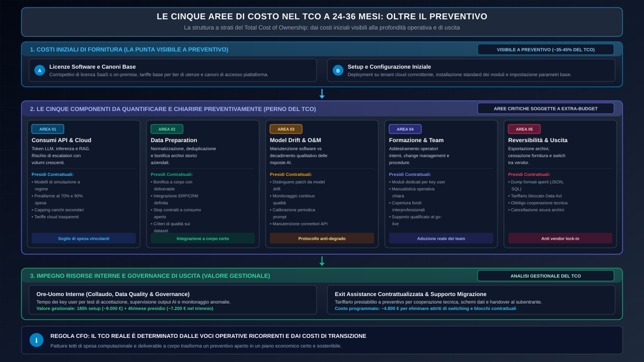Screen dimensions: 644x362
Task: Click the circular 'A' badge beside Licenze Software
Action: click(x=40, y=70)
